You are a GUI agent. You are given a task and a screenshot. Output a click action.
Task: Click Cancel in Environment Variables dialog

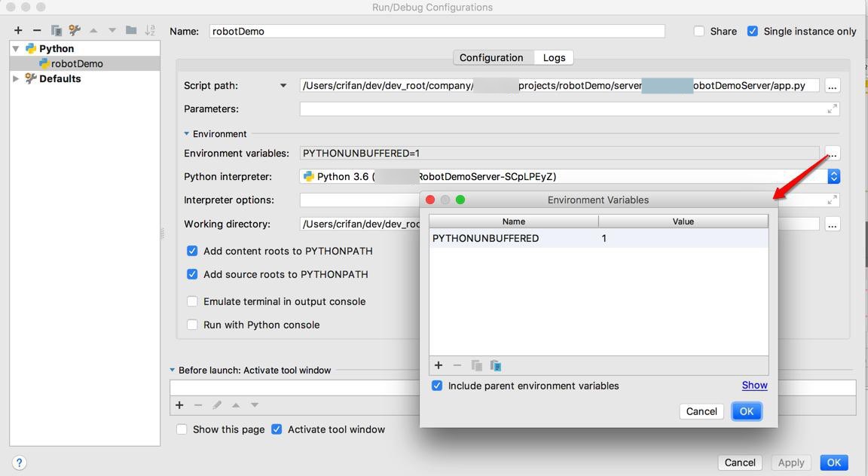pyautogui.click(x=701, y=411)
